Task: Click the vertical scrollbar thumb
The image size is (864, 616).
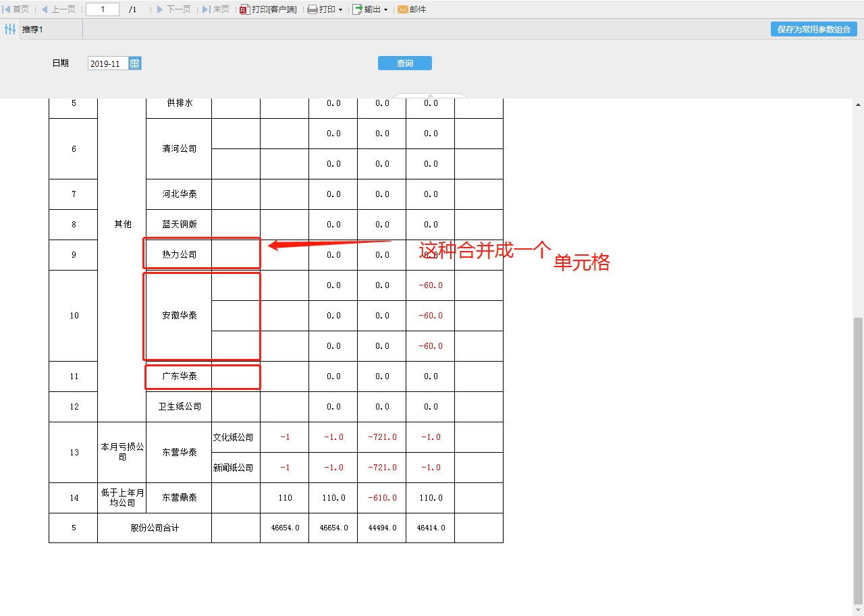Action: pos(858,459)
